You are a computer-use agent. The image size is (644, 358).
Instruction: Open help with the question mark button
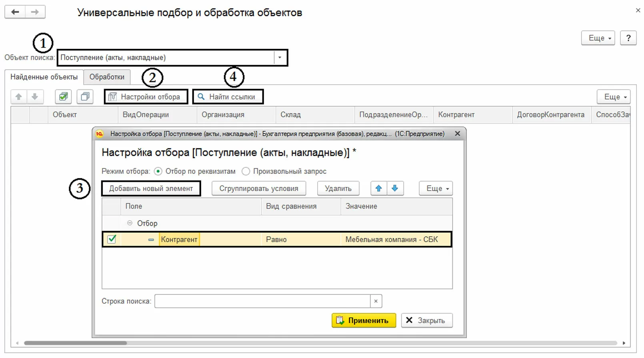[x=628, y=38]
